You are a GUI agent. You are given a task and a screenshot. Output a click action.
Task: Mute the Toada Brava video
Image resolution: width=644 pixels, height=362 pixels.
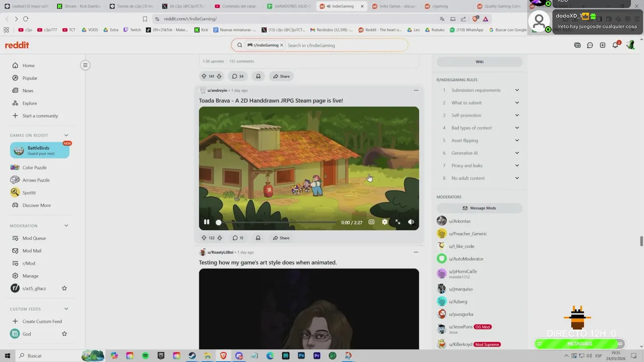tap(411, 222)
